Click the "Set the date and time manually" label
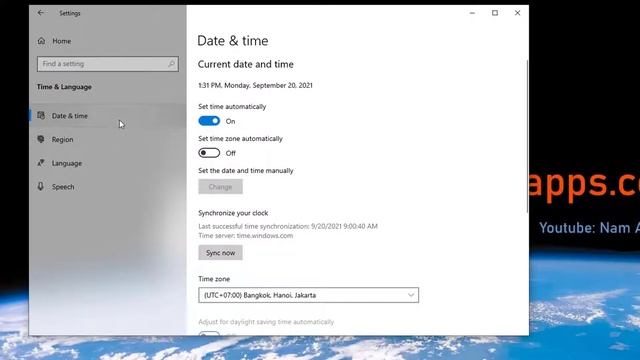Screen dimensions: 640x360 [x=246, y=171]
